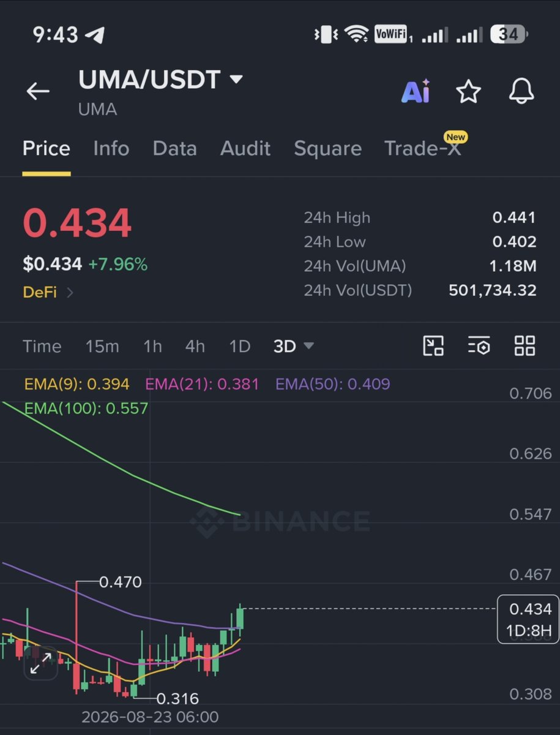560x735 pixels.
Task: Tap the 0.470 high marker on chart
Action: (121, 582)
